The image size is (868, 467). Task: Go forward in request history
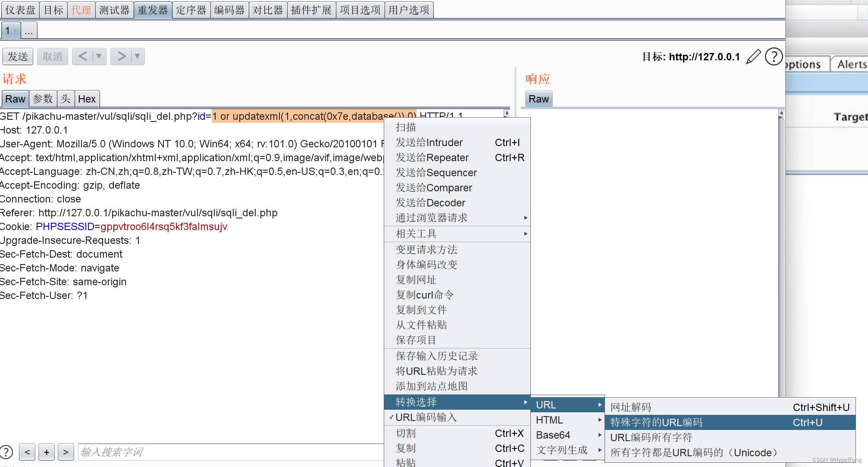pos(121,56)
